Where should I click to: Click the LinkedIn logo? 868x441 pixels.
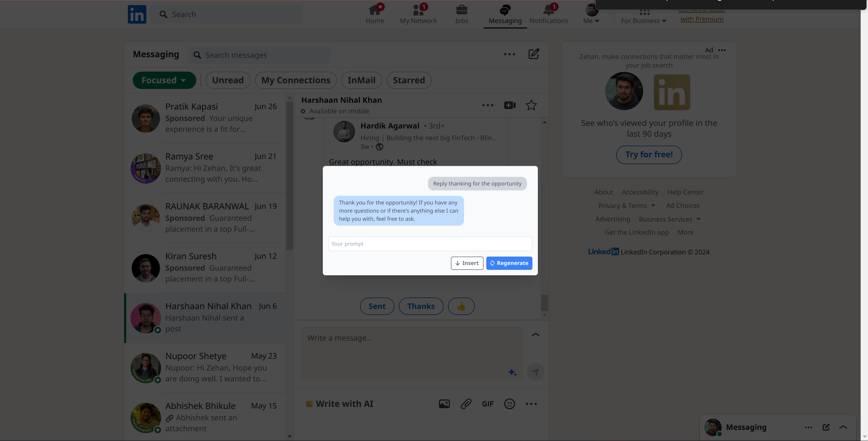137,14
